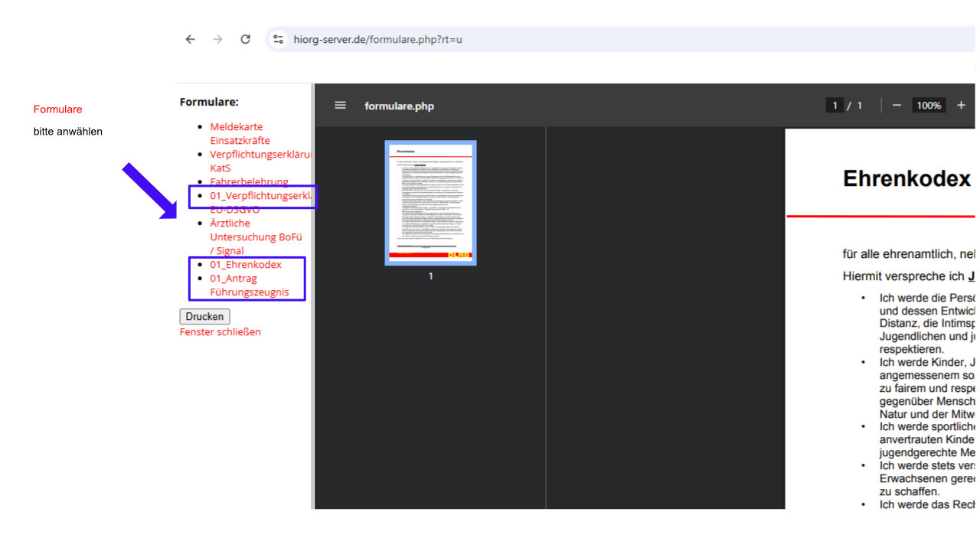Image resolution: width=980 pixels, height=551 pixels.
Task: Open page 1 thumbnail in sidebar
Action: [430, 203]
